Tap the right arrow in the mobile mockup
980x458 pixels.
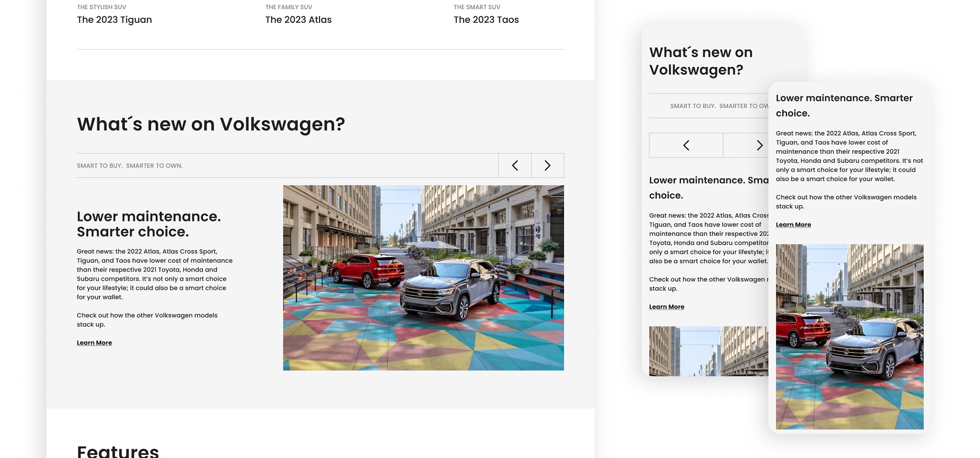tap(760, 145)
